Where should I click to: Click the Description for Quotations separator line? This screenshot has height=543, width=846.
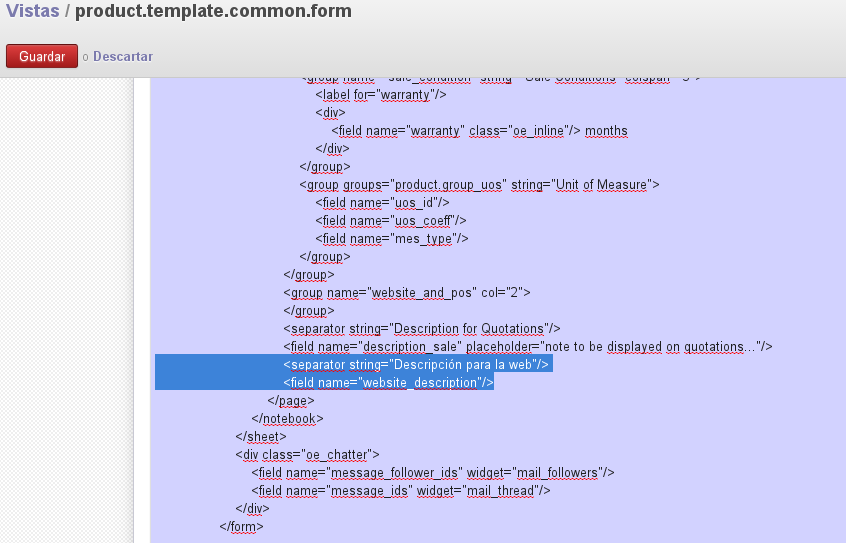pos(421,328)
